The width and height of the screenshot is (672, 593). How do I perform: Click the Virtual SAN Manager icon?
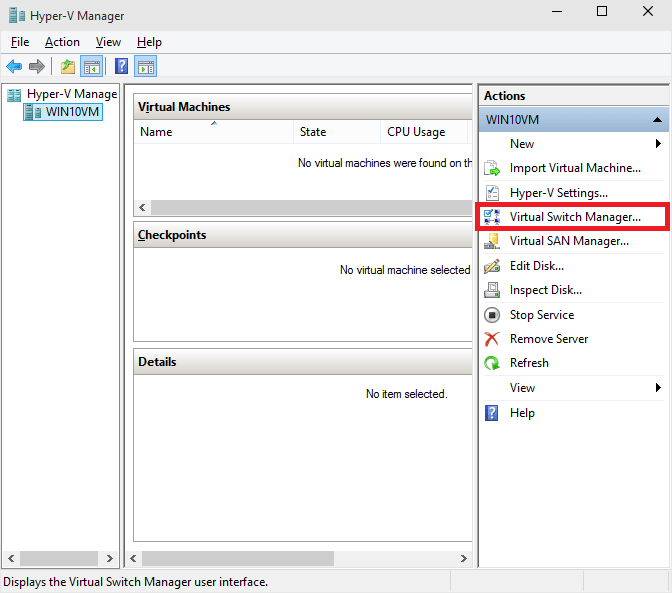click(492, 241)
